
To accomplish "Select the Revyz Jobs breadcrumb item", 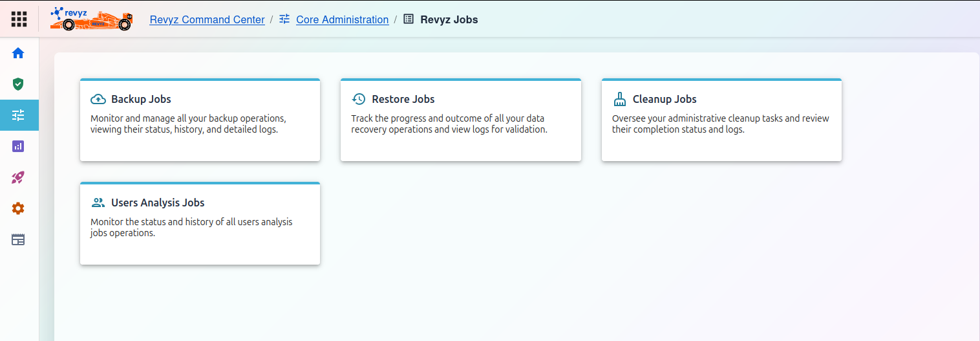I will [x=449, y=19].
